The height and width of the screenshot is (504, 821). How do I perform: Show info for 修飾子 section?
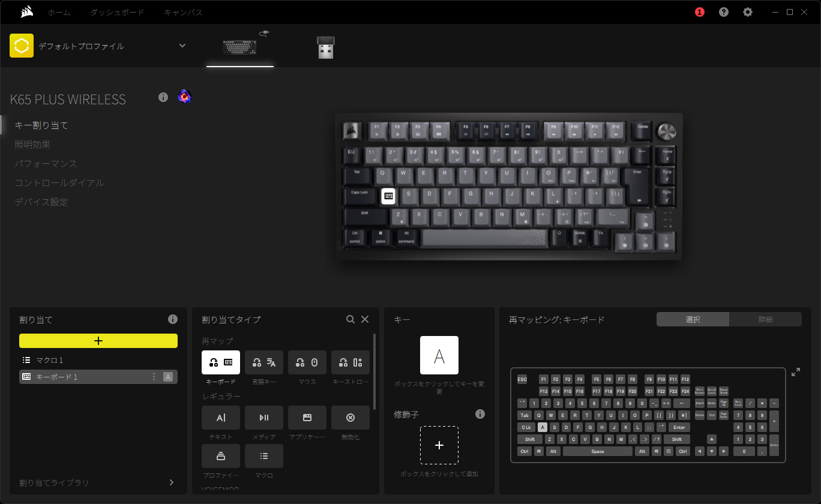(480, 414)
